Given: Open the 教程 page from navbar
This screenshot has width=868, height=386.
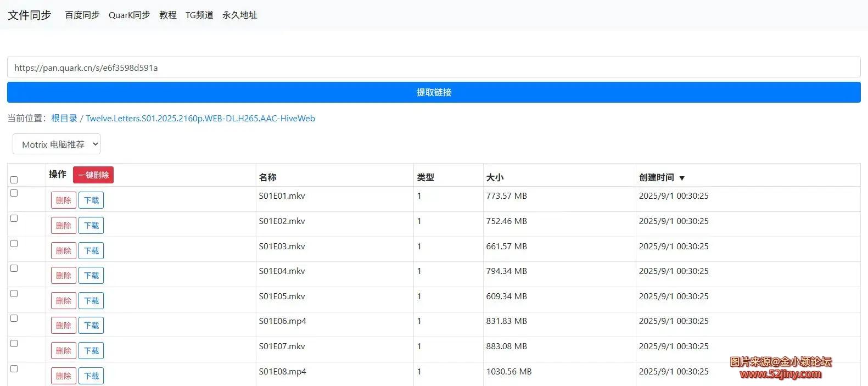Looking at the screenshot, I should (168, 15).
